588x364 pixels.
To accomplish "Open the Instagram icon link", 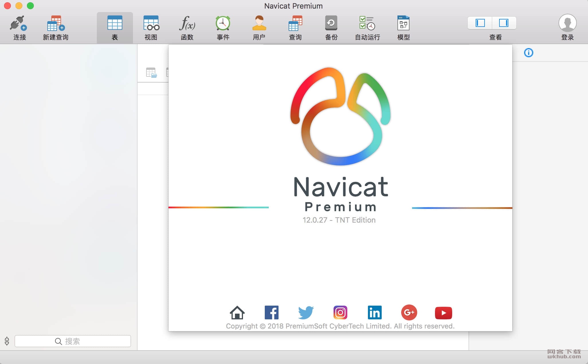I will tap(340, 312).
